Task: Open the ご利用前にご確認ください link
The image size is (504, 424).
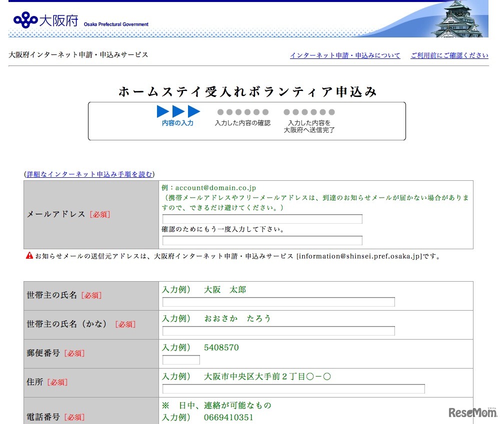Action: tap(449, 55)
